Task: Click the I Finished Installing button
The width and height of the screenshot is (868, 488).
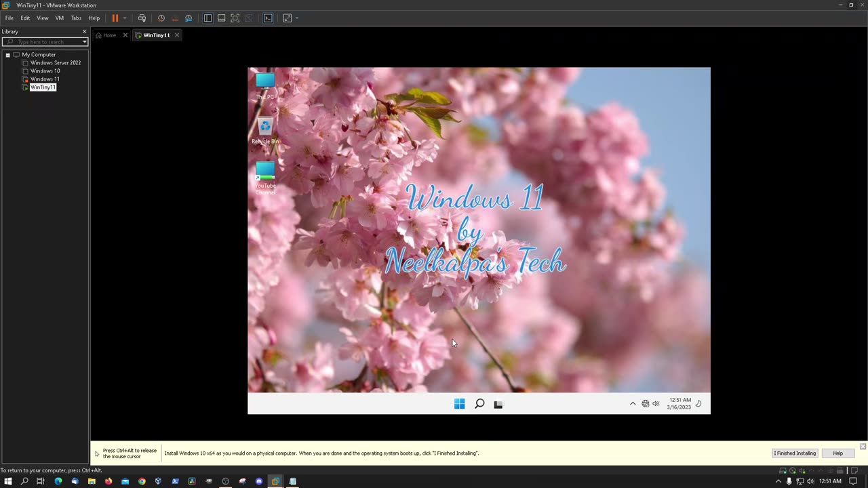Action: coord(795,453)
